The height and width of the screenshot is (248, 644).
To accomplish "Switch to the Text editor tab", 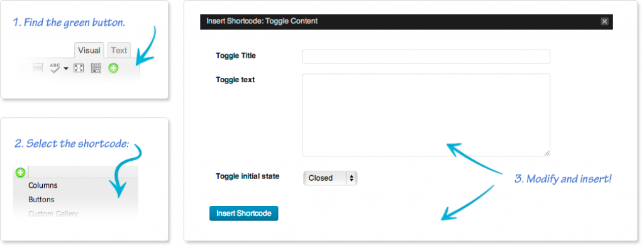I will tap(119, 50).
